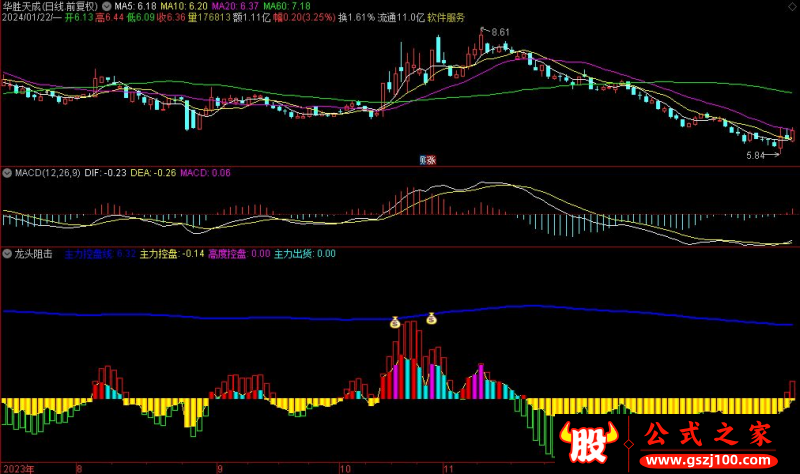The image size is (800, 474).
Task: Click the MA60: 7.18 legend label
Action: tap(294, 6)
